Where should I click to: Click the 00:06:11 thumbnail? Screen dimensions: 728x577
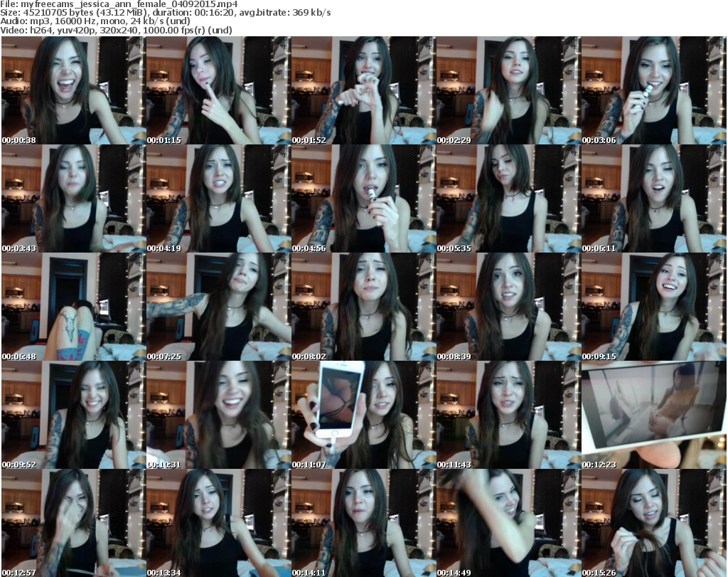(654, 198)
